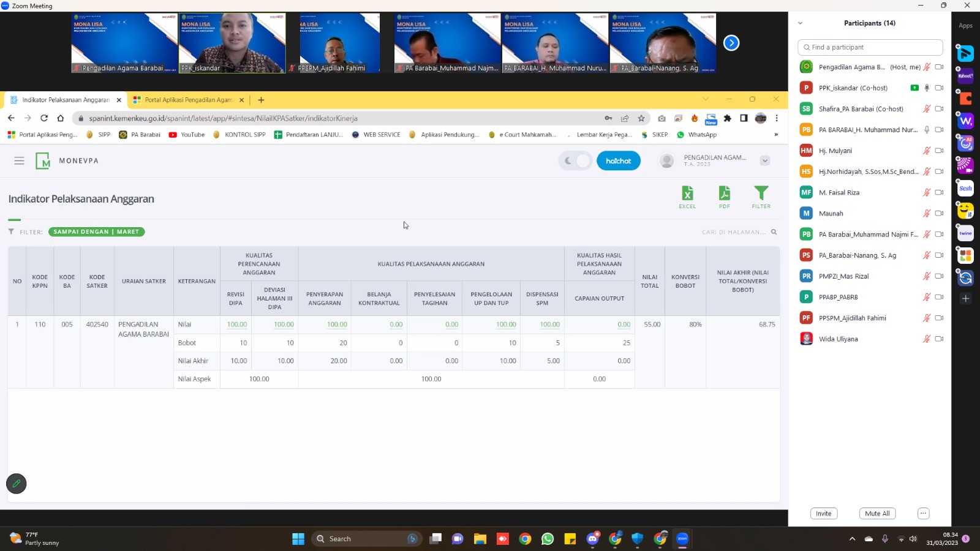Open more options beside Mute All
Screen dimensions: 980x551
[x=924, y=514]
